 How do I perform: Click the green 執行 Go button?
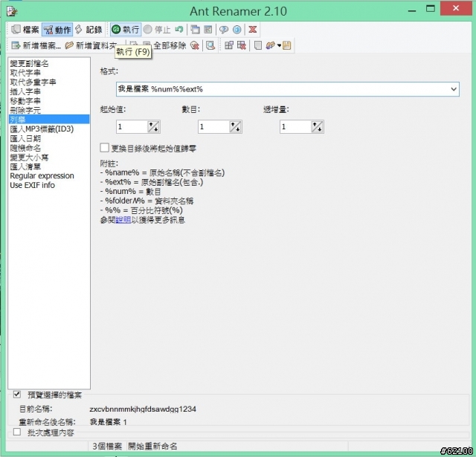click(x=126, y=30)
